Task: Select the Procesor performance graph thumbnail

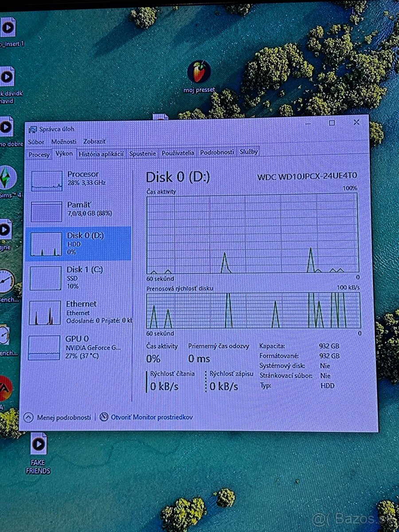Action: coord(47,181)
